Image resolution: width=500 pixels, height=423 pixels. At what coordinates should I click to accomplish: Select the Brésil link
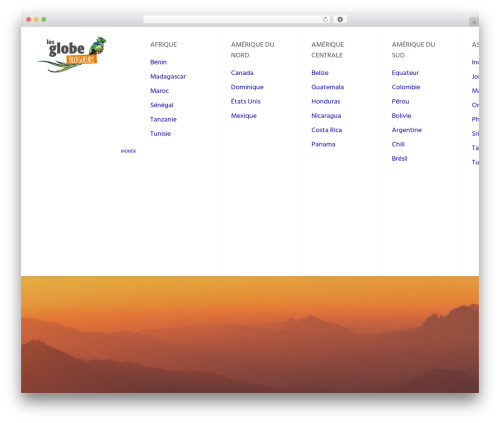point(399,159)
